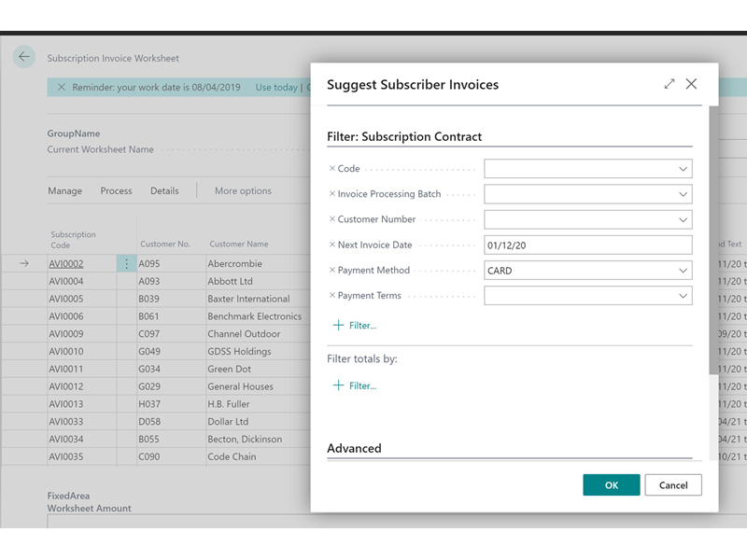
Task: Add a filter under Filter totals by
Action: [x=354, y=385]
